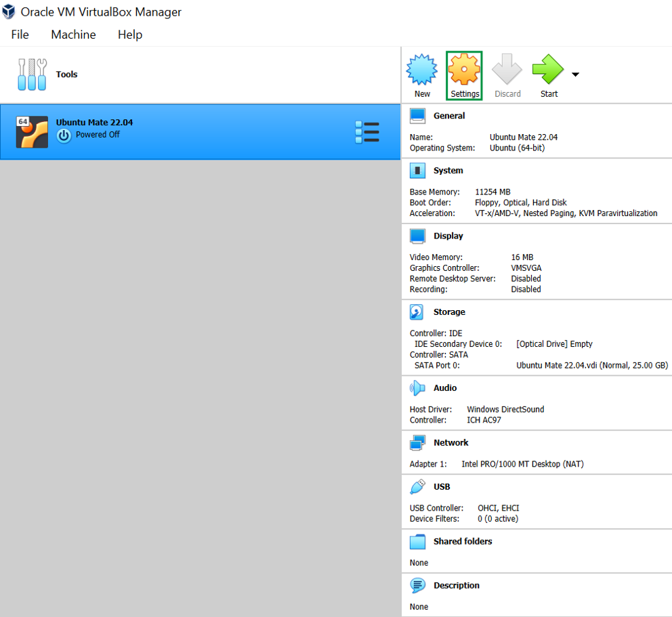This screenshot has width=672, height=617.
Task: Click the green Start arrow icon
Action: tap(547, 70)
